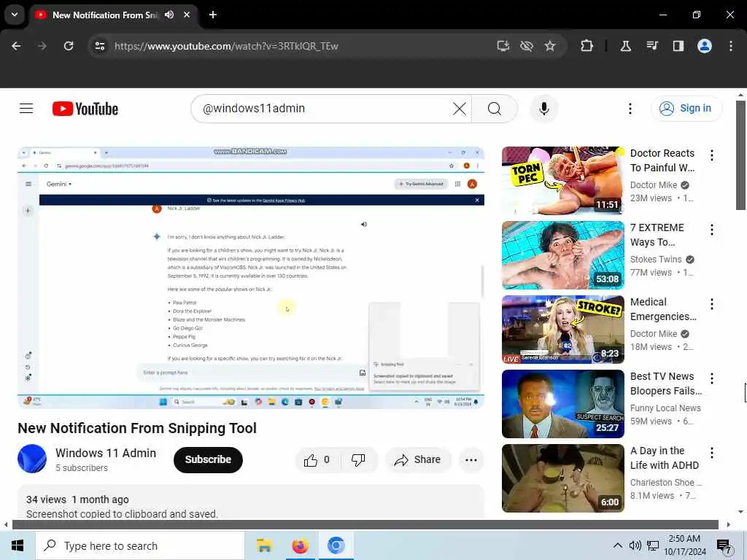Open media controls icon in toolbar
The height and width of the screenshot is (560, 747).
tap(652, 46)
